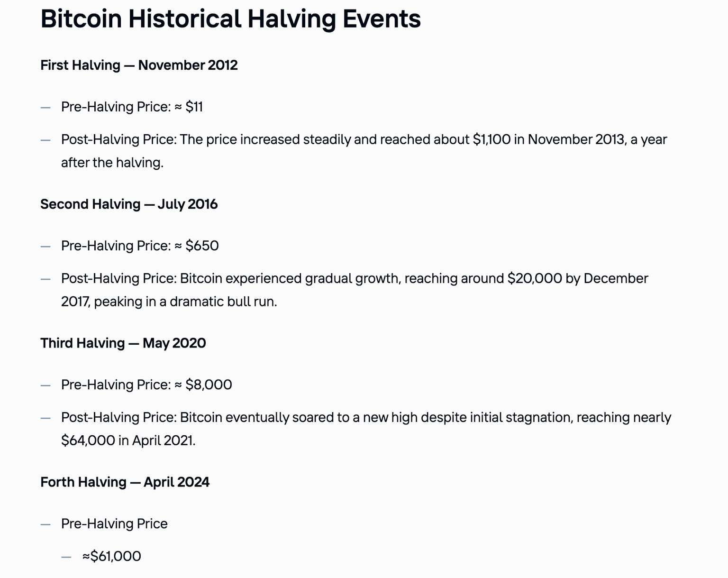This screenshot has width=728, height=578.
Task: Select the Forth Halving April 2024 heading
Action: pos(125,482)
